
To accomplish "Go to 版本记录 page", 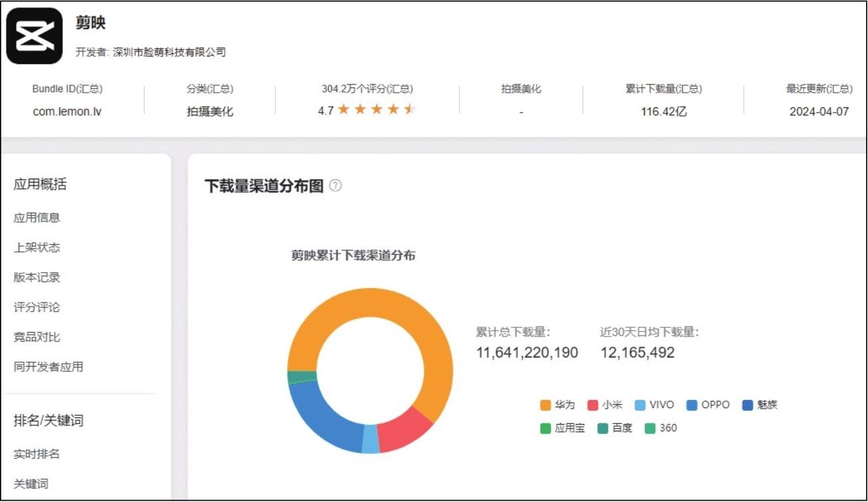I will click(37, 277).
